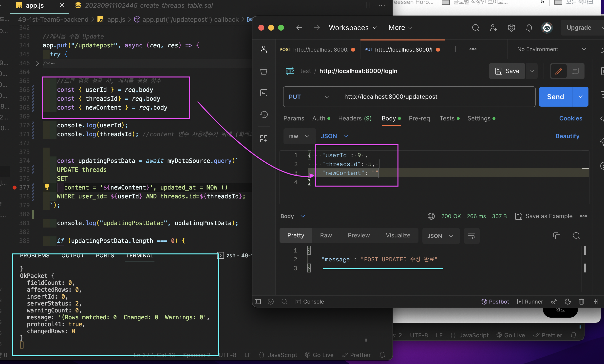
Task: Click the Collections sidebar icon
Action: coord(264,71)
